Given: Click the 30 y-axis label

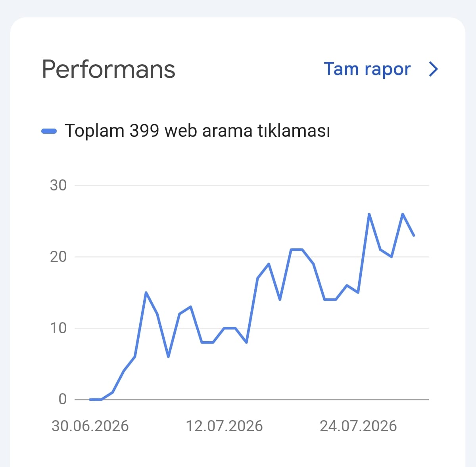Looking at the screenshot, I should coord(58,185).
